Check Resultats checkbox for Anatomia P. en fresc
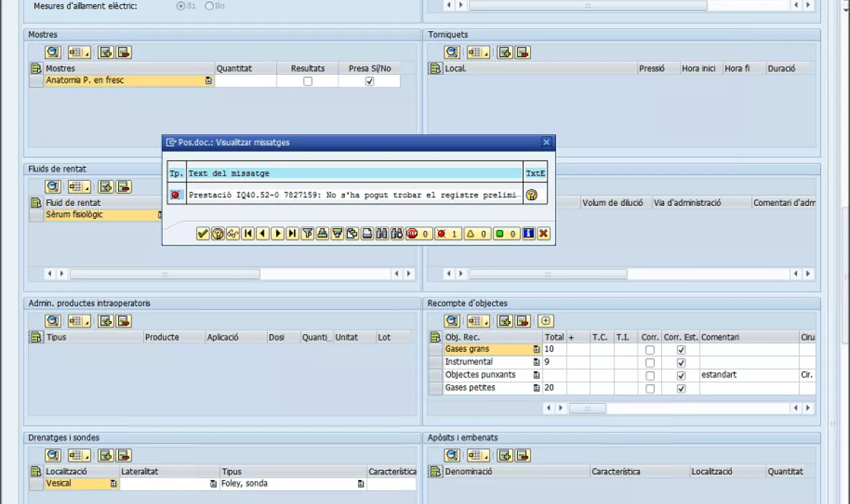Viewport: 850px width, 504px height. (308, 81)
